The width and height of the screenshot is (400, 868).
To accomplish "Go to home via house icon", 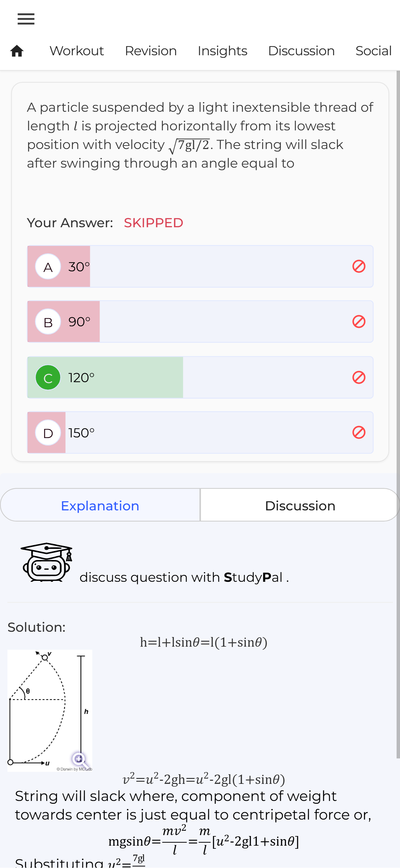I will pyautogui.click(x=17, y=51).
